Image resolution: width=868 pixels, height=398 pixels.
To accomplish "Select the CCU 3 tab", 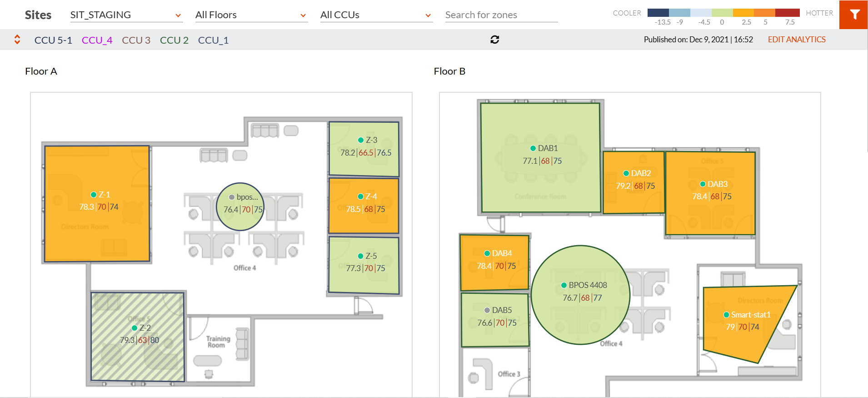I will (x=136, y=40).
